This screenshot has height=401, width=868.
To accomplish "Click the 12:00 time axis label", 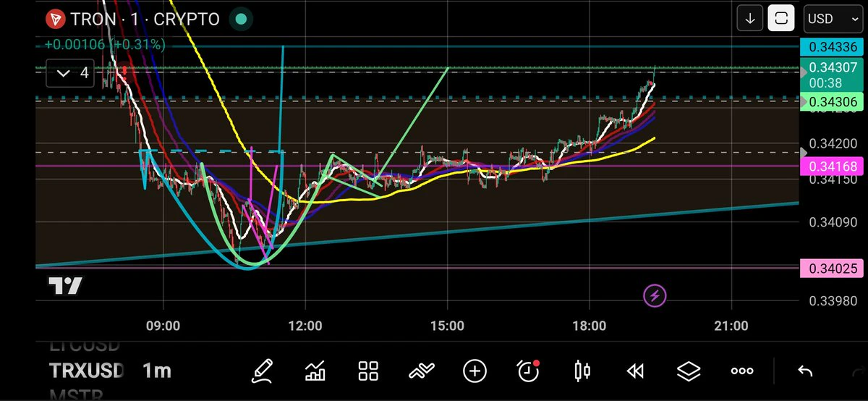I will tap(305, 326).
